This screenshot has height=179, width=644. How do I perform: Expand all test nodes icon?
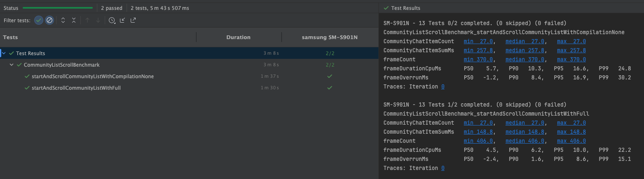[x=63, y=20]
